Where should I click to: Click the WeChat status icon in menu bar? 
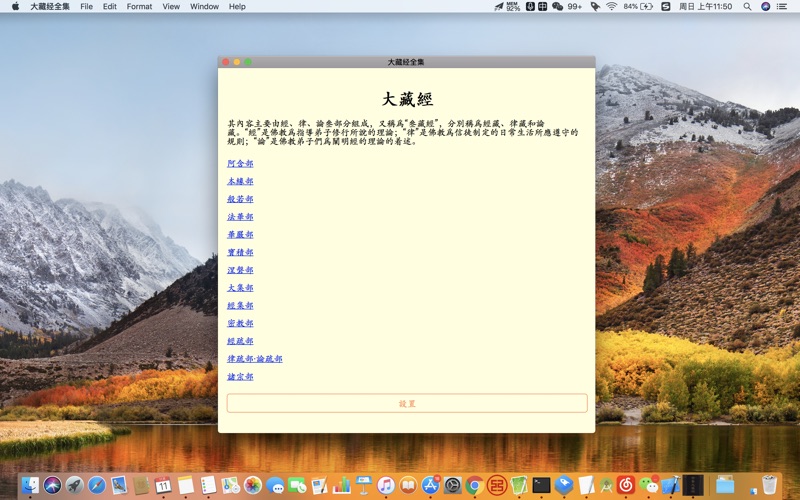coord(558,7)
